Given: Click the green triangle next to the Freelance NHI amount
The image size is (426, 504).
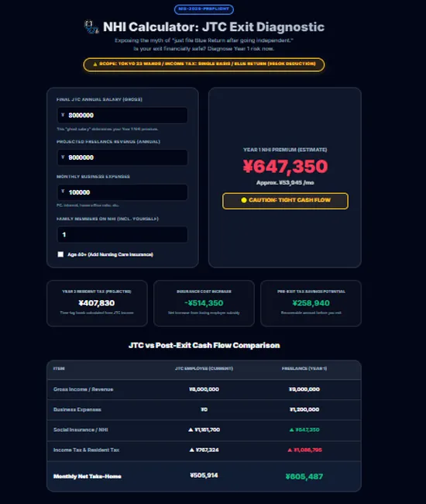Looking at the screenshot, I should [291, 430].
